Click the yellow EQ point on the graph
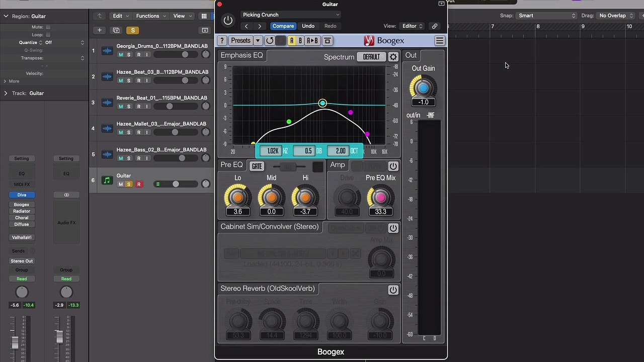Screen dimensions: 644x362 coord(253,144)
